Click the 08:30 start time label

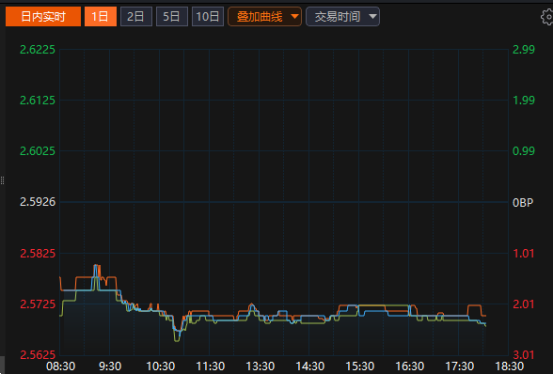(60, 366)
